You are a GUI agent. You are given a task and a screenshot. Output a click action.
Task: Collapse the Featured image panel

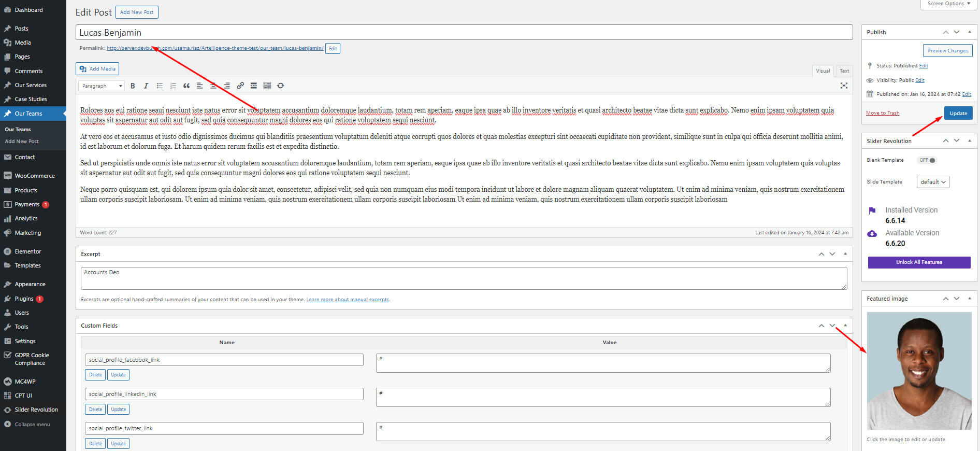[970, 299]
